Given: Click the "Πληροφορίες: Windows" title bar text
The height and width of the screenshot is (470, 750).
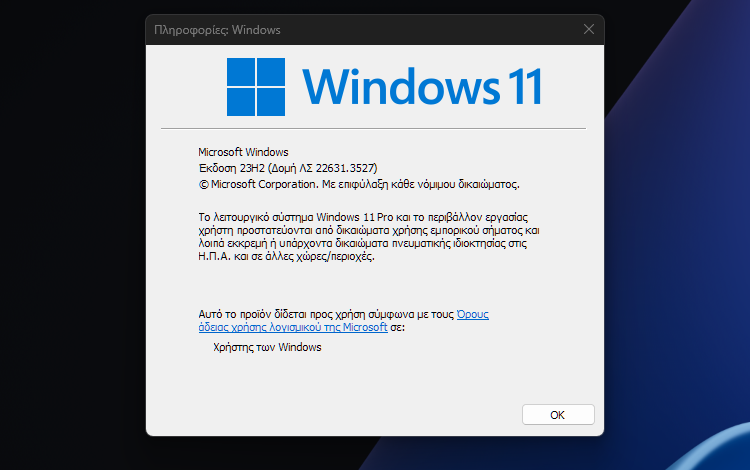Looking at the screenshot, I should [x=217, y=30].
